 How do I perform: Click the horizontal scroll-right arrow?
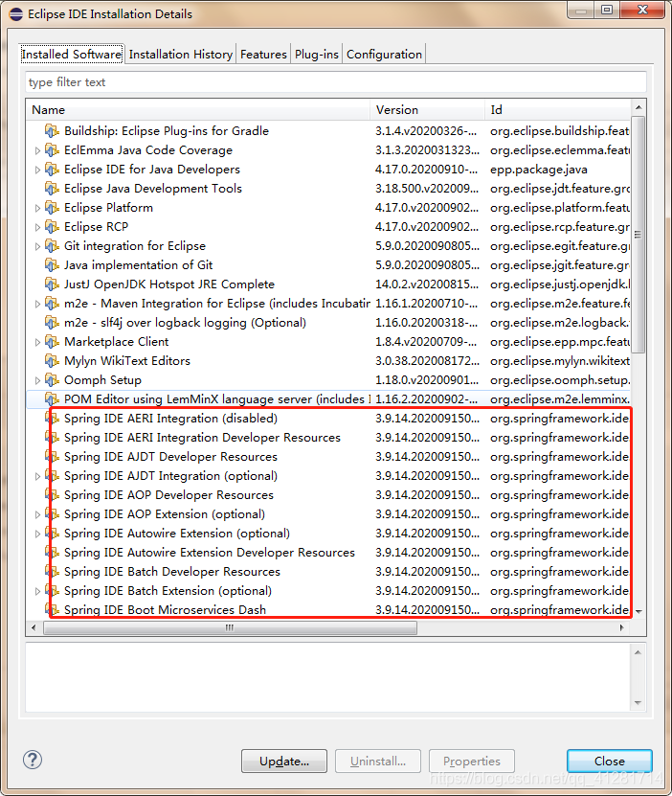coord(622,628)
